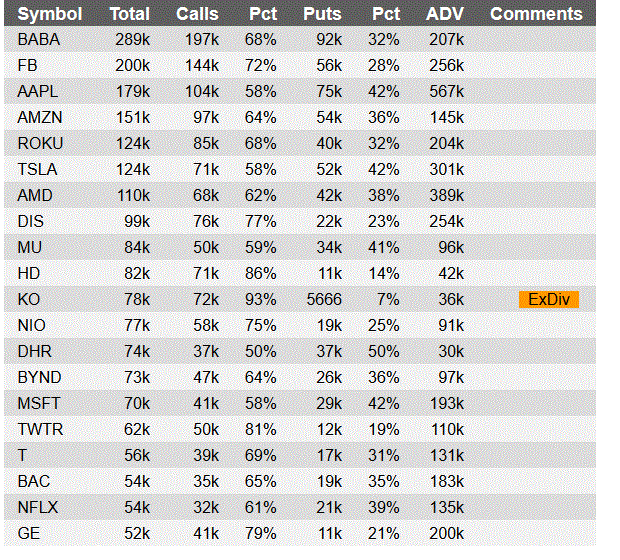This screenshot has height=560, width=620.
Task: Click the ADV column header
Action: pos(445,14)
